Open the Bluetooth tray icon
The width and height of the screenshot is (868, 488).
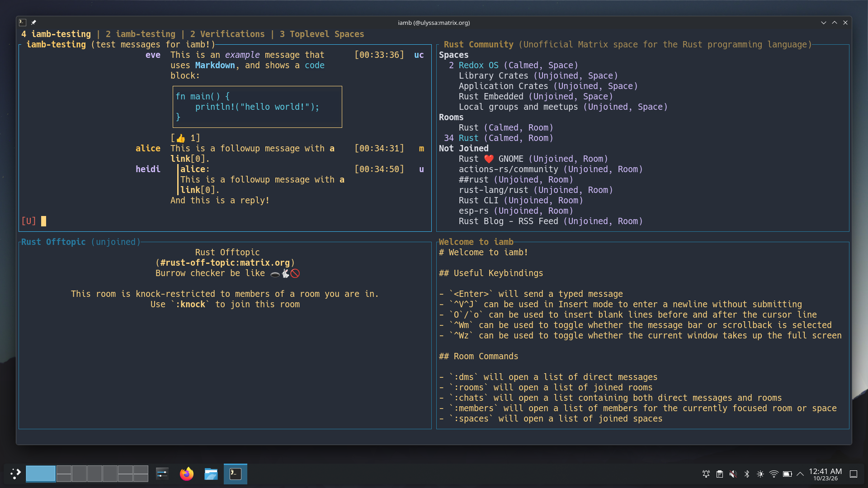tap(747, 474)
